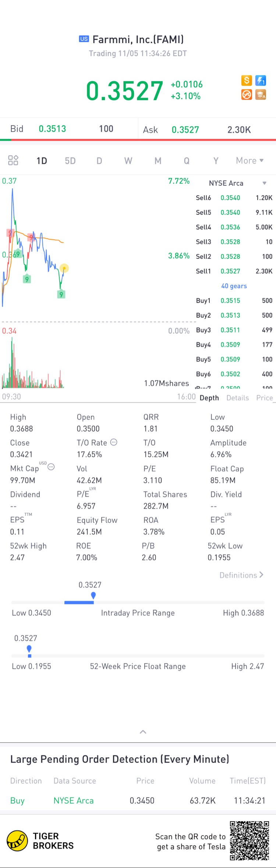Tap the 1.07Mshares volume label
This screenshot has width=276, height=868.
pos(166,383)
